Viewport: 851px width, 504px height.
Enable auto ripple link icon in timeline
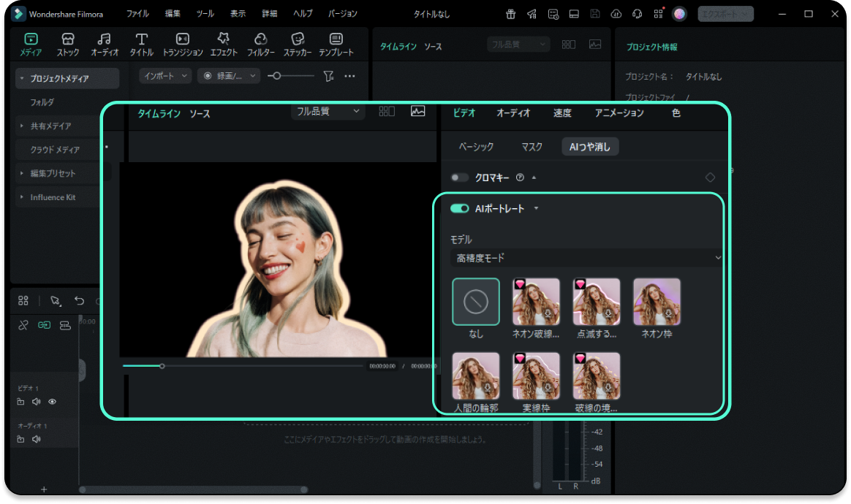coord(44,324)
